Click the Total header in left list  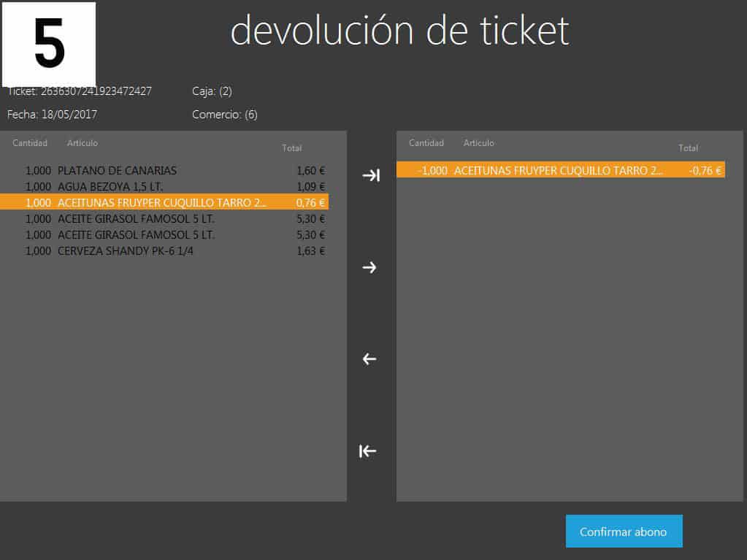pos(291,148)
